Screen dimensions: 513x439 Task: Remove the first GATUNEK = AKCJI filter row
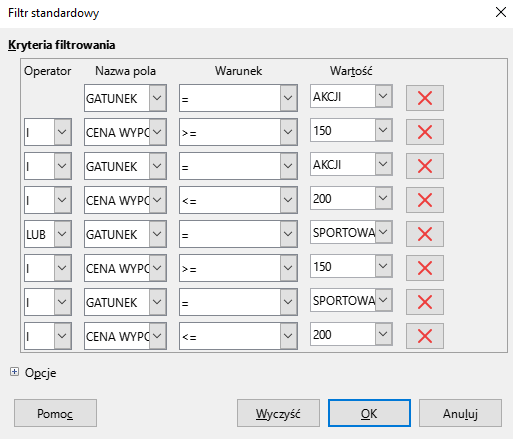[x=425, y=98]
